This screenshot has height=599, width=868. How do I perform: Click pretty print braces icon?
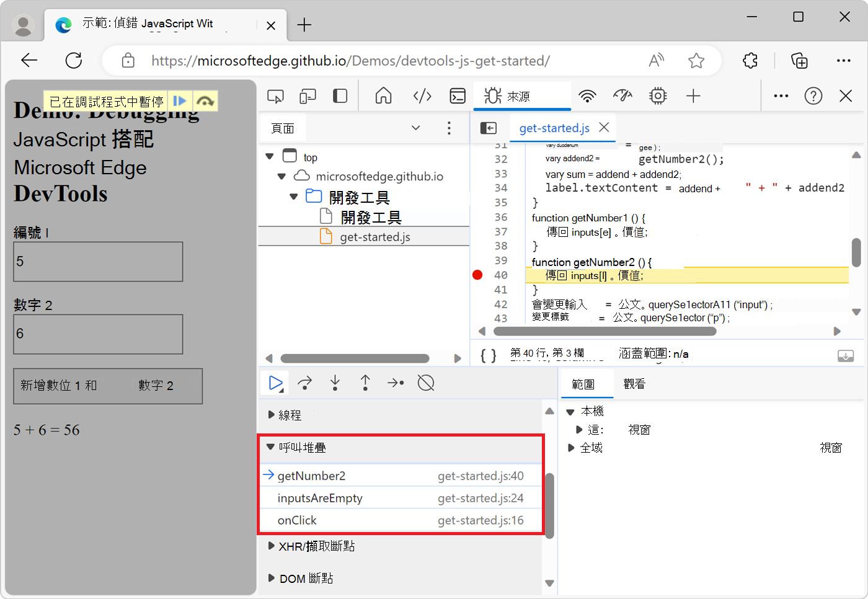(489, 355)
